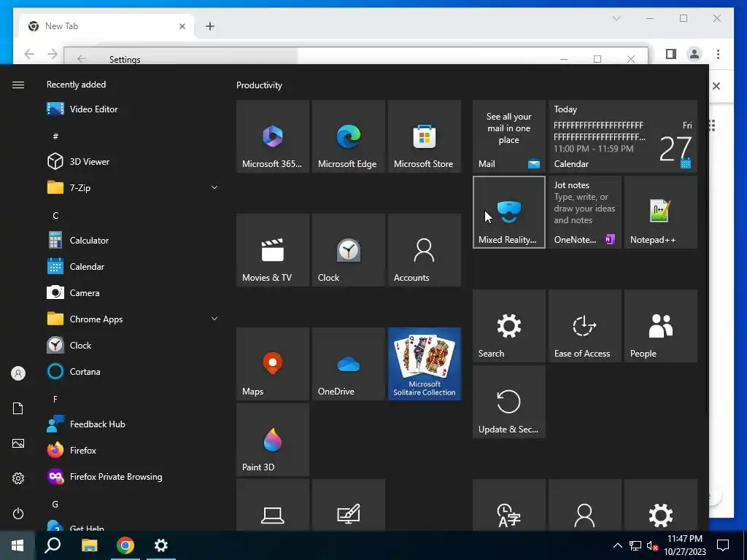This screenshot has height=560, width=747.
Task: Open Video Editor from the app list
Action: (x=133, y=109)
